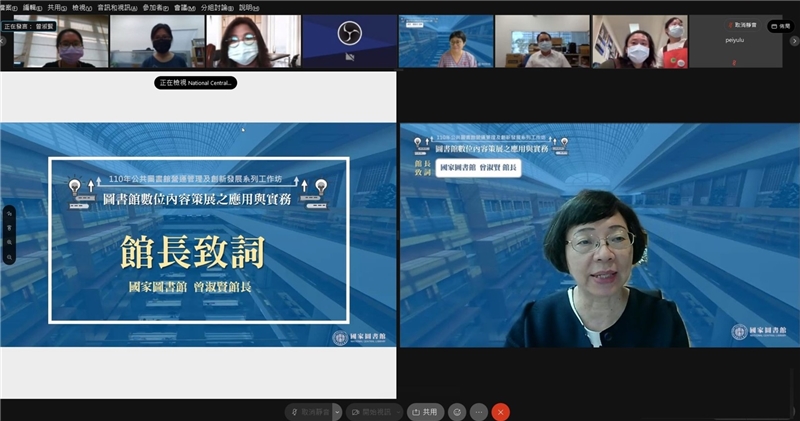Image resolution: width=800 pixels, height=421 pixels.
Task: Click the 共用 share content button
Action: tap(425, 412)
